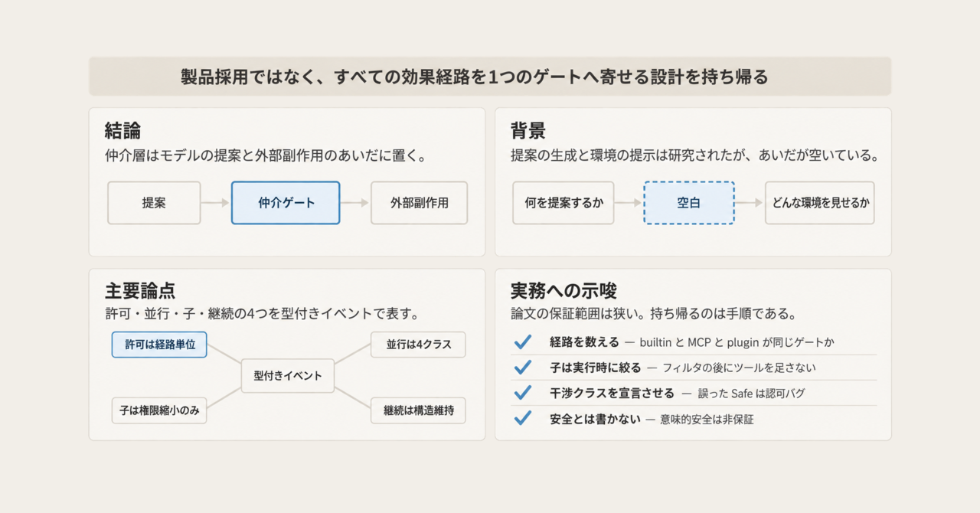Click the title banner text 製品採用ではなく…
This screenshot has height=513, width=980.
pyautogui.click(x=475, y=77)
